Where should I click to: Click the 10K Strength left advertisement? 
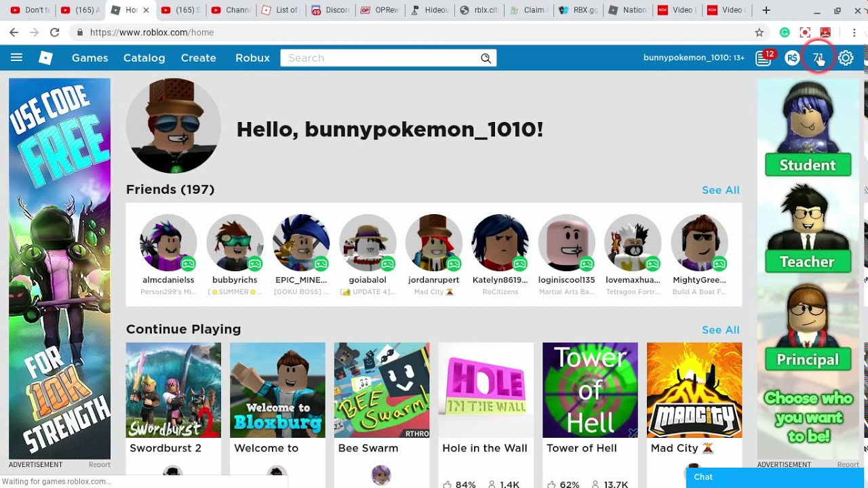(x=60, y=269)
